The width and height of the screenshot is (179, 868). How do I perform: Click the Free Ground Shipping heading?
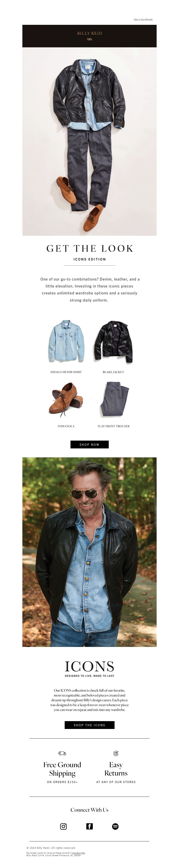point(62,769)
